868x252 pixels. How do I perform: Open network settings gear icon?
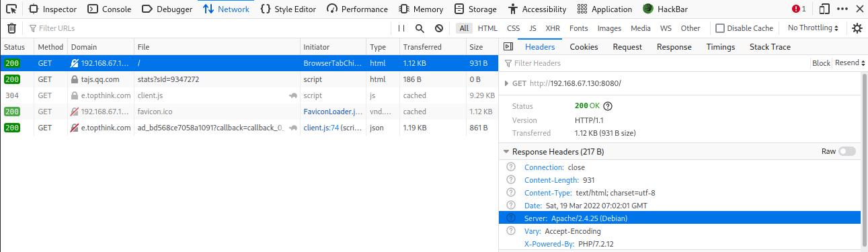tap(857, 28)
